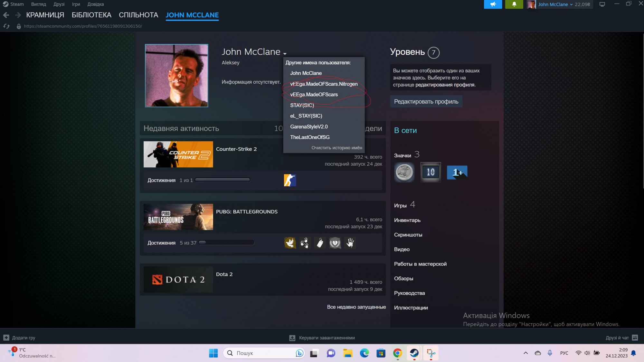Open the Big Picture mode monitor icon
Viewport: 644px width, 362px height.
click(x=602, y=4)
